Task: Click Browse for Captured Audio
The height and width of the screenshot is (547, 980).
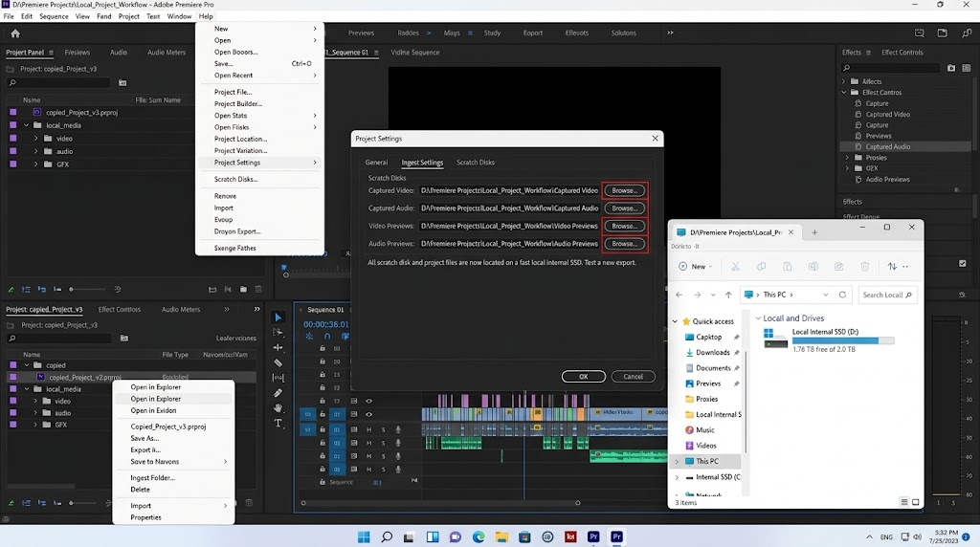Action: pyautogui.click(x=624, y=208)
